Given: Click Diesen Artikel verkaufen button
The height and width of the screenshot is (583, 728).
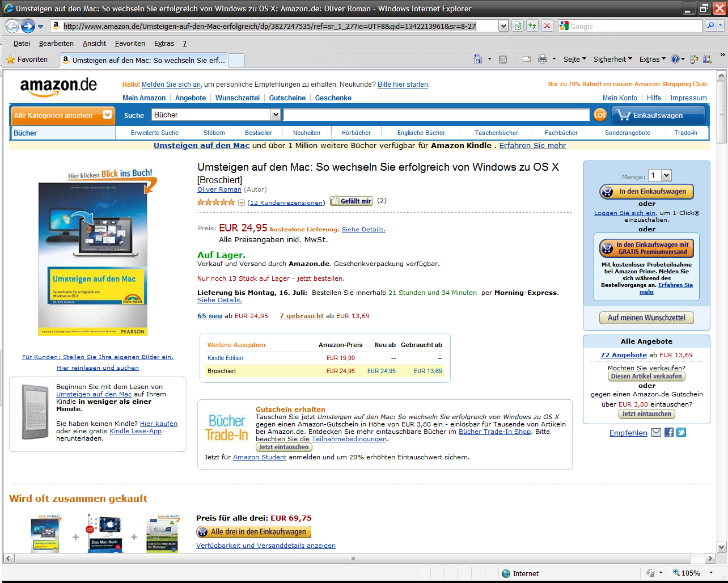Looking at the screenshot, I should pos(646,376).
